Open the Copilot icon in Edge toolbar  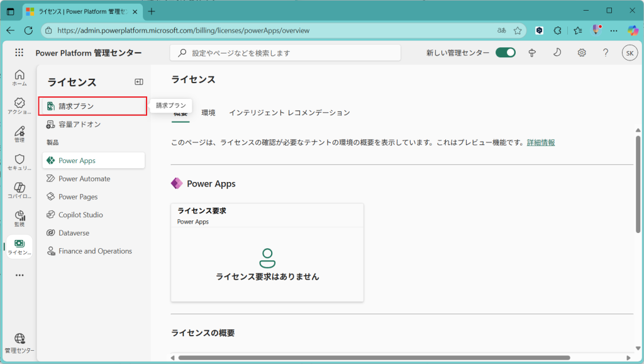(633, 30)
